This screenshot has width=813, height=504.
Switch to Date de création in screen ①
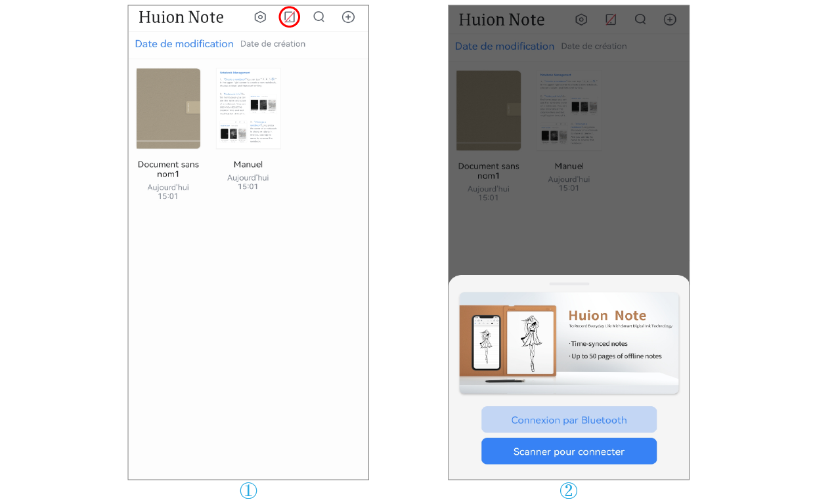pos(273,44)
